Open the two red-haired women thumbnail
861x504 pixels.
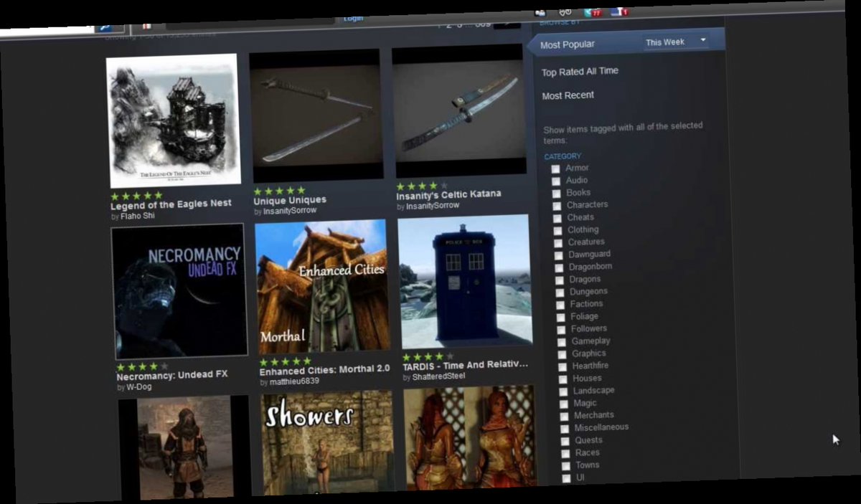tap(469, 437)
